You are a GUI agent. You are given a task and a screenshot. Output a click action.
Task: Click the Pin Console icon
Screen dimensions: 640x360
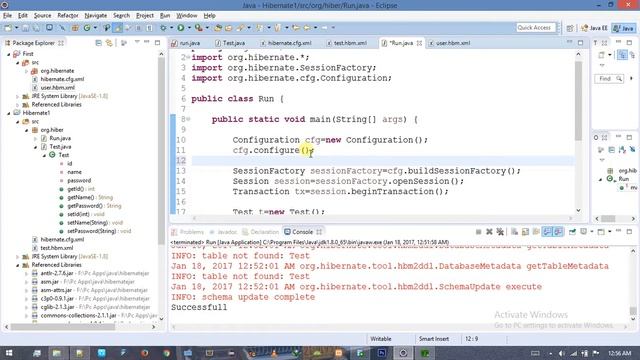click(572, 232)
